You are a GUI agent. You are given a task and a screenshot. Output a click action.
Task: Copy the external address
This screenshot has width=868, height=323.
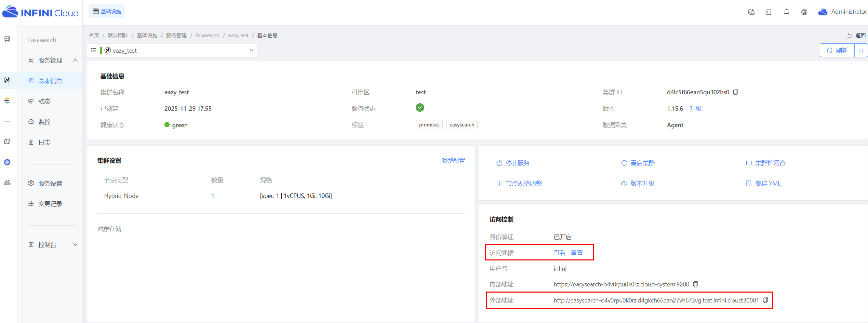(x=765, y=300)
